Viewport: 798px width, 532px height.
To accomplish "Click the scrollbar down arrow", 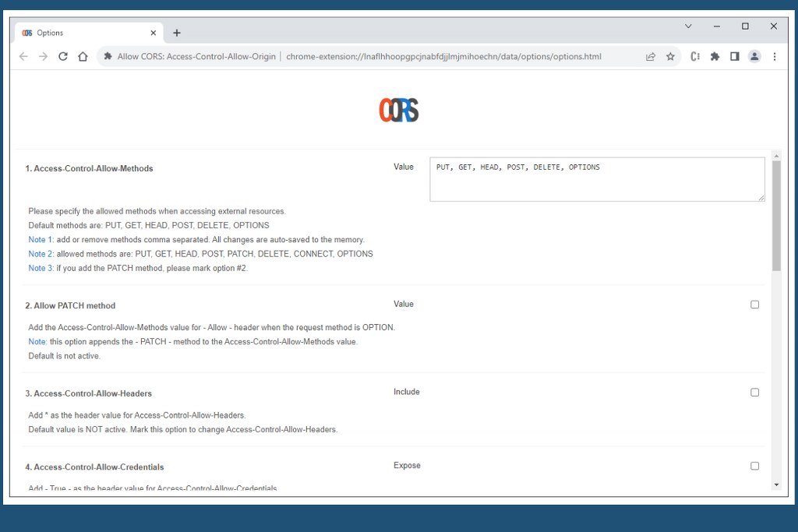I will pos(776,484).
